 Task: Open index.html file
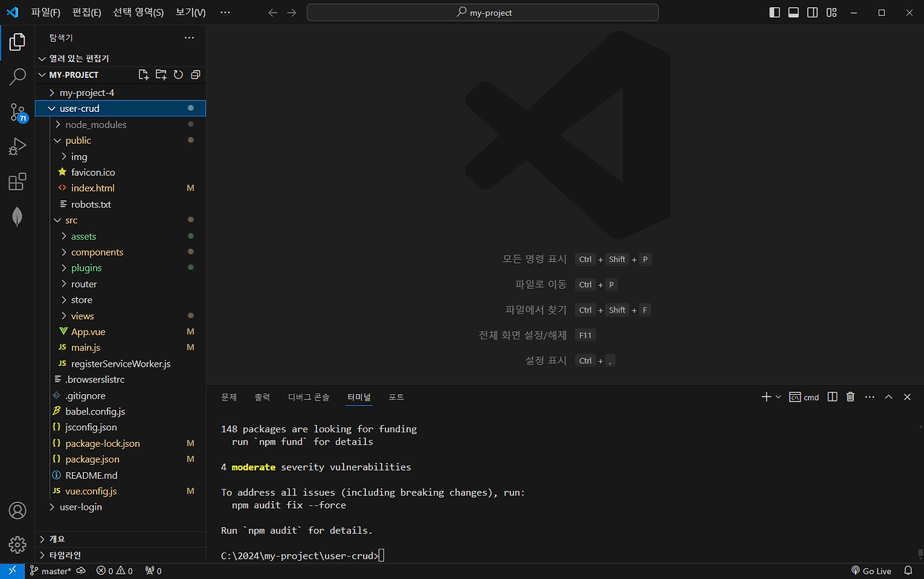121,188
